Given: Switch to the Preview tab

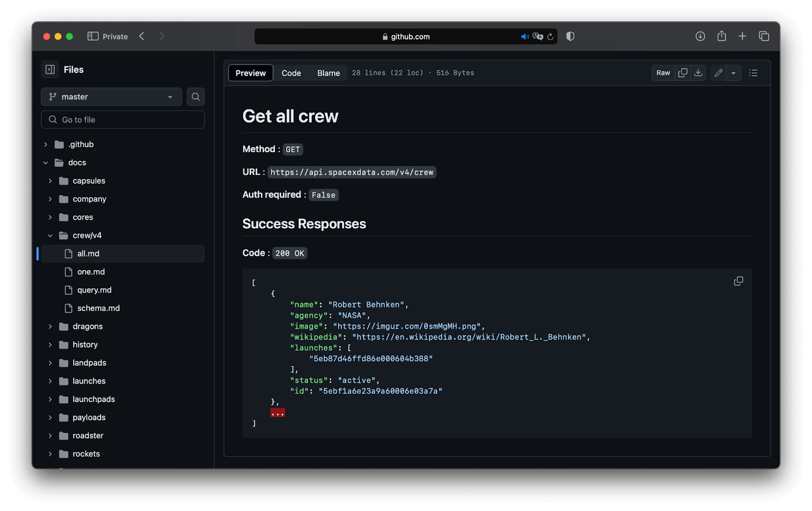Looking at the screenshot, I should 251,73.
